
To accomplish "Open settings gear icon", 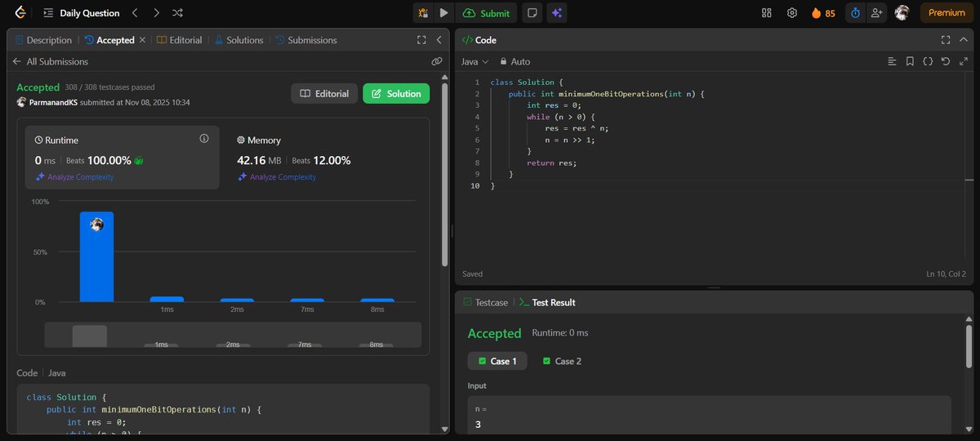I will [791, 13].
